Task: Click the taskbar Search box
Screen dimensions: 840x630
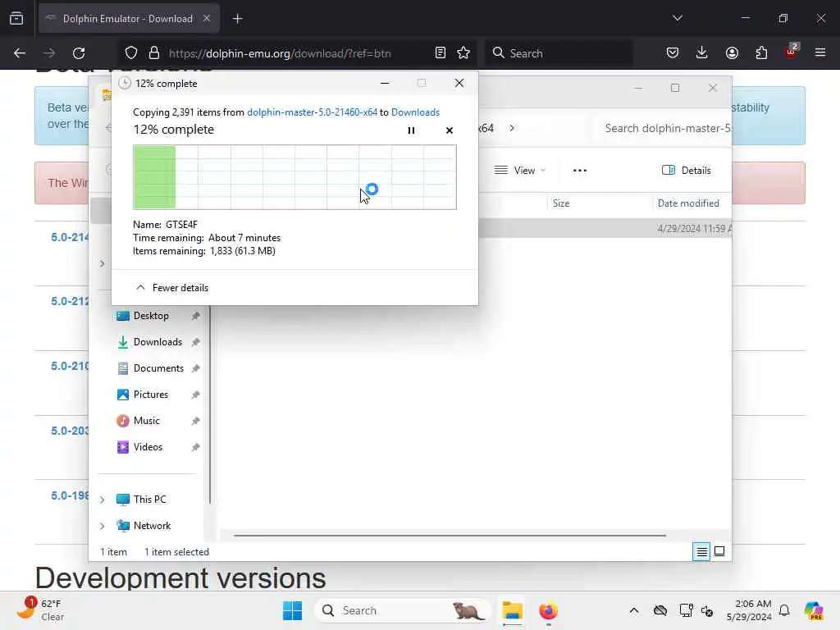Action: 402,610
